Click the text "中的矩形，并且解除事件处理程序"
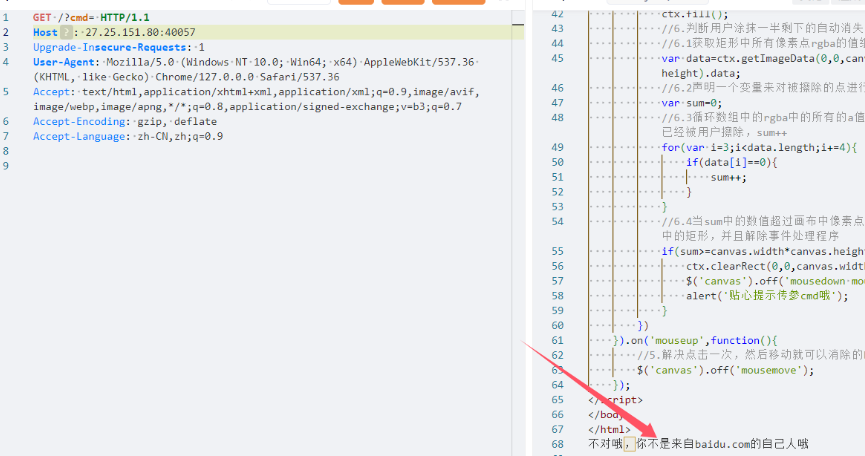Image resolution: width=865 pixels, height=456 pixels. click(750, 237)
